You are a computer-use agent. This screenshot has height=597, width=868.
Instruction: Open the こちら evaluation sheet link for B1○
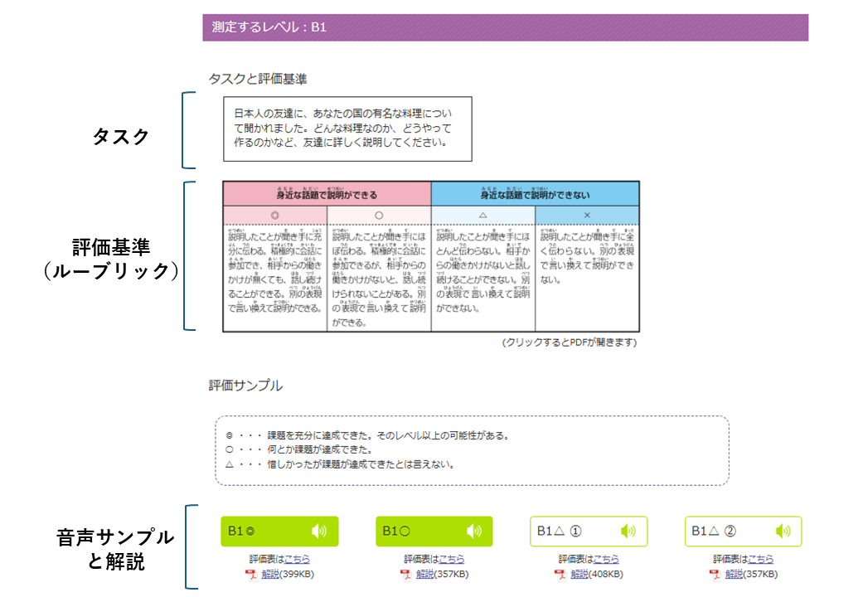click(x=452, y=560)
